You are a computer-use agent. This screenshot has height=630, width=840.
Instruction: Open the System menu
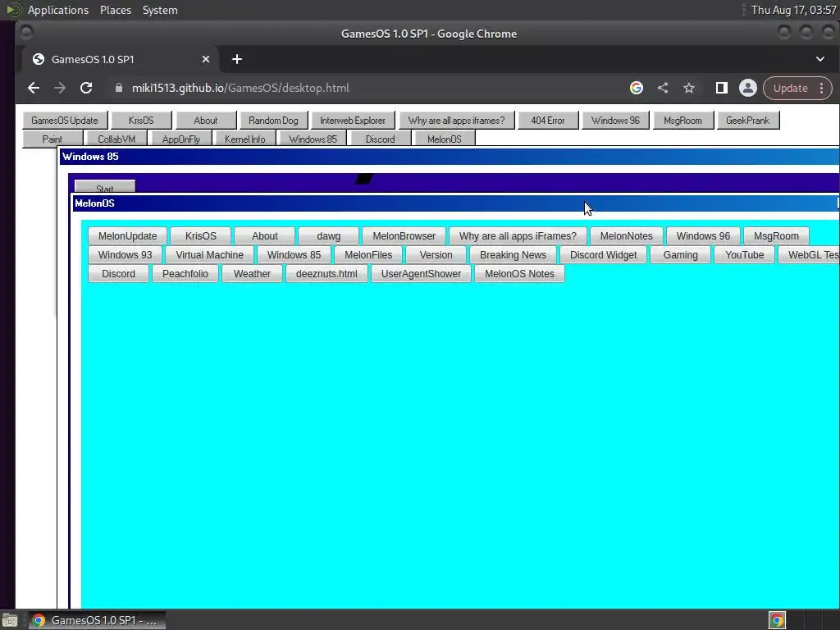[160, 10]
